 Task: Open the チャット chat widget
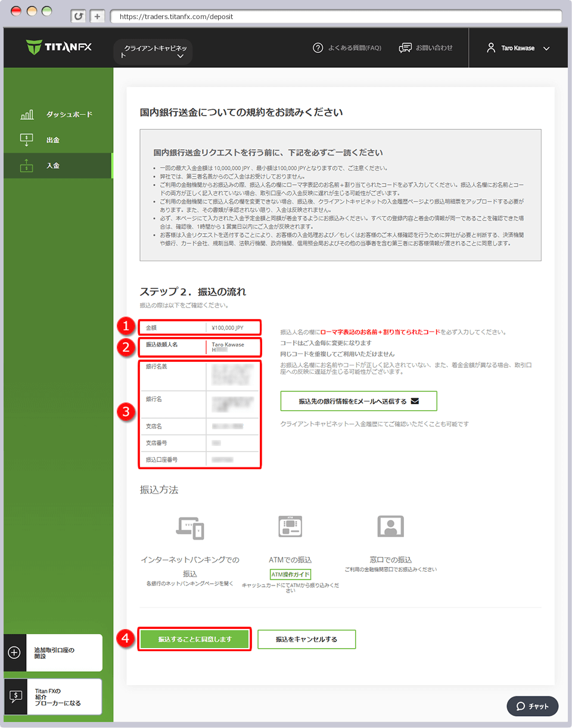(532, 706)
